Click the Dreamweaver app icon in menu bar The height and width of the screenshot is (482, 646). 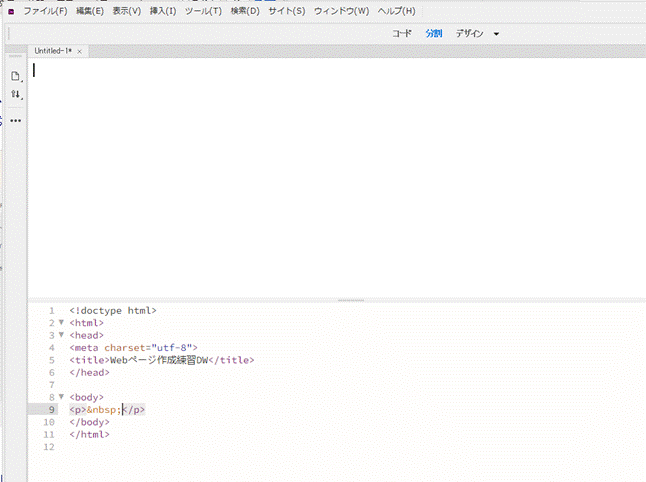pos(11,11)
